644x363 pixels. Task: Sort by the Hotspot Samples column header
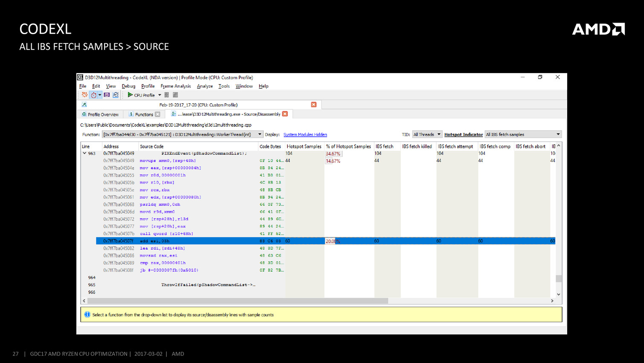tap(304, 146)
